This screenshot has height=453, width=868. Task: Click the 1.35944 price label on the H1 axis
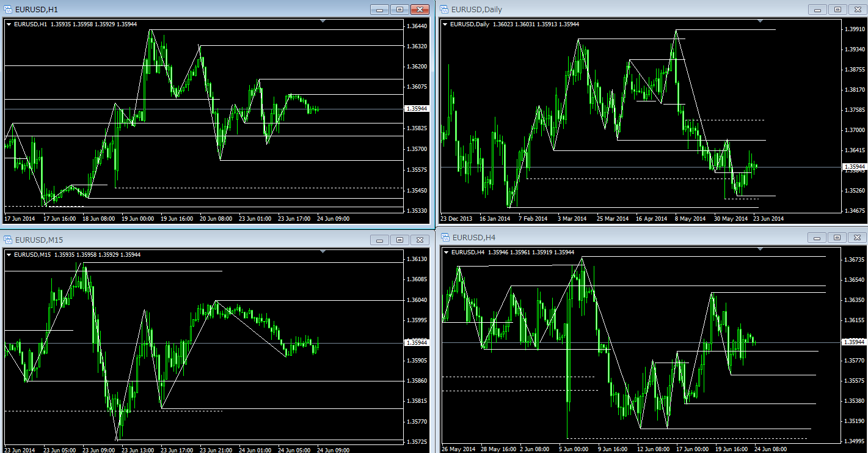[x=416, y=109]
